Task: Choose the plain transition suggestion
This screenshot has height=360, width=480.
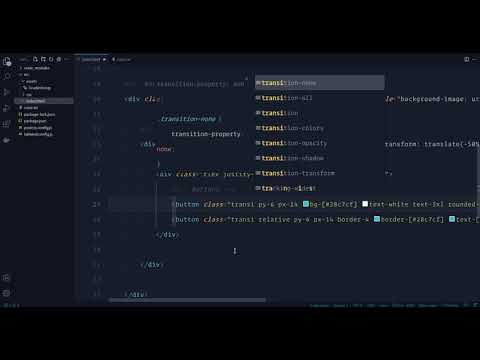Action: [320, 113]
